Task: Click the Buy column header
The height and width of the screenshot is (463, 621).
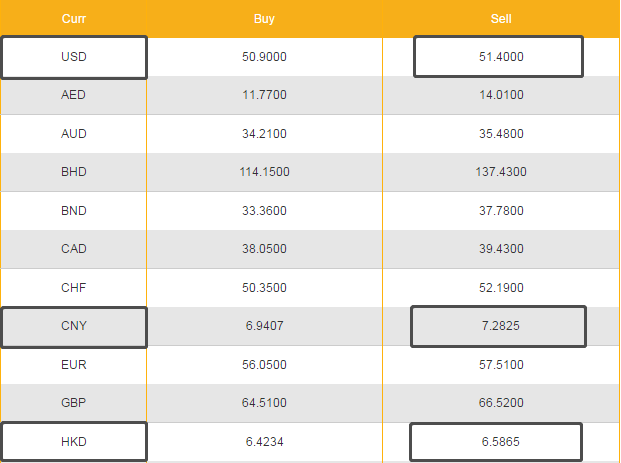Action: (x=264, y=19)
